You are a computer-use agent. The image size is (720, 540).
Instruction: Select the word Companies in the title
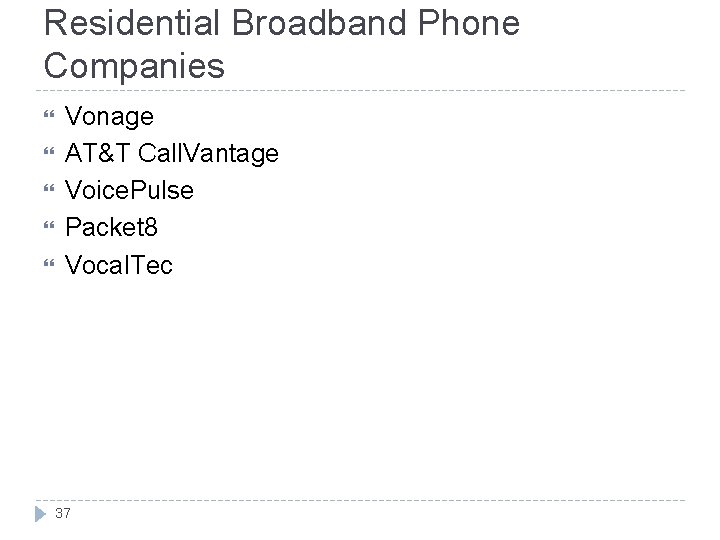click(135, 66)
